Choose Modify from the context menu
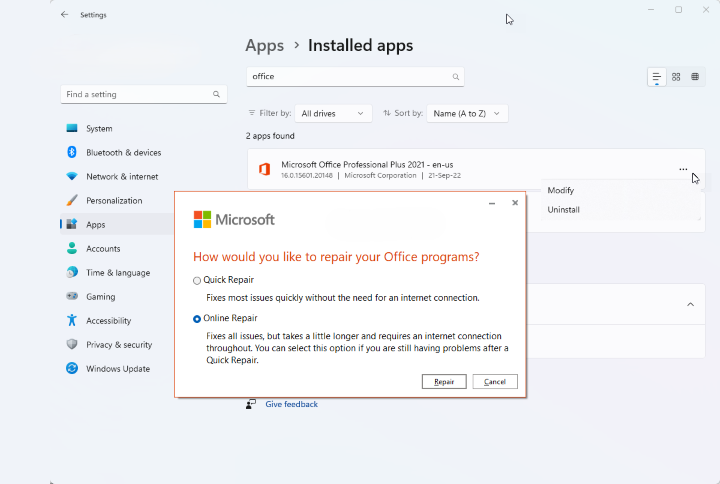 (561, 190)
